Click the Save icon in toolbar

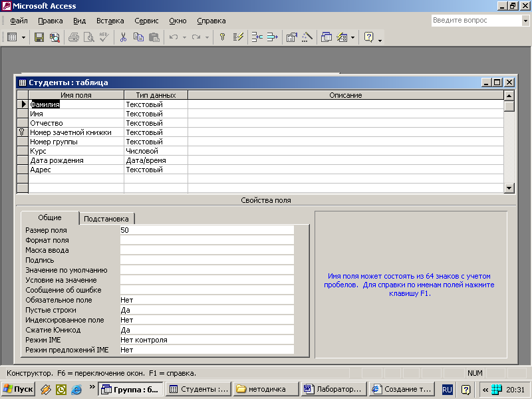coord(39,38)
